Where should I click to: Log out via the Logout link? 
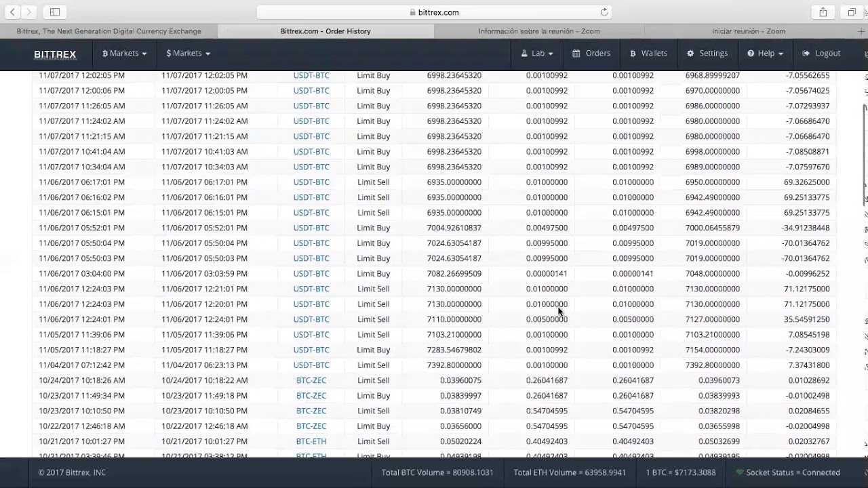821,54
